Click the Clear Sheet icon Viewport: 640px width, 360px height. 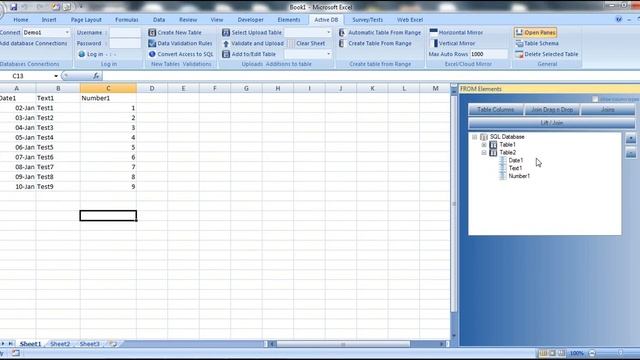[291, 43]
